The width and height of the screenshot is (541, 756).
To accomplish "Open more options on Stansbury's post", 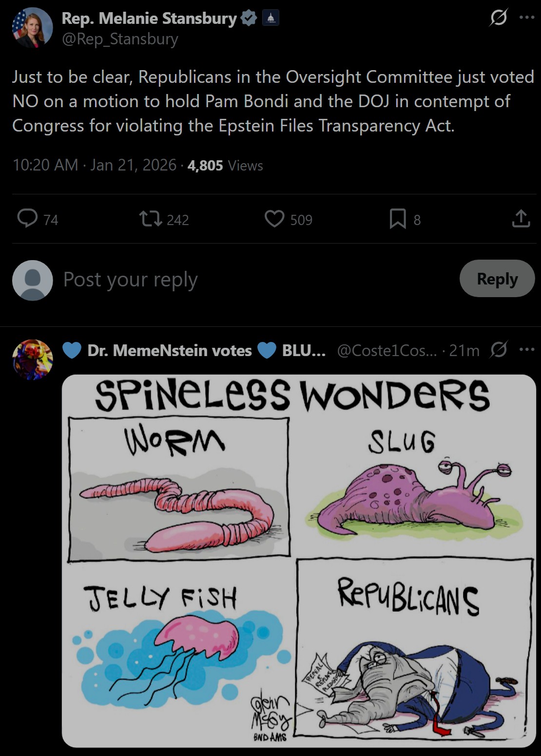I will (527, 18).
